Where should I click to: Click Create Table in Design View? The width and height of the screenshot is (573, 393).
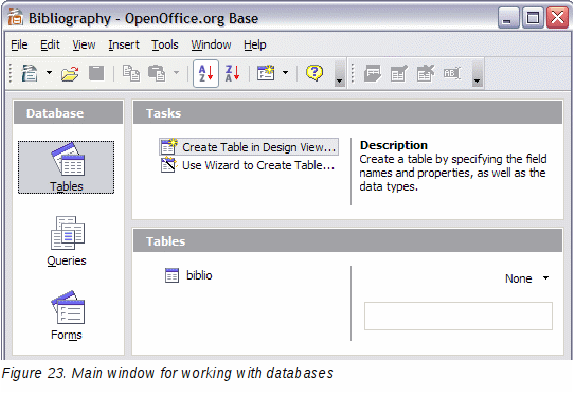[x=249, y=147]
